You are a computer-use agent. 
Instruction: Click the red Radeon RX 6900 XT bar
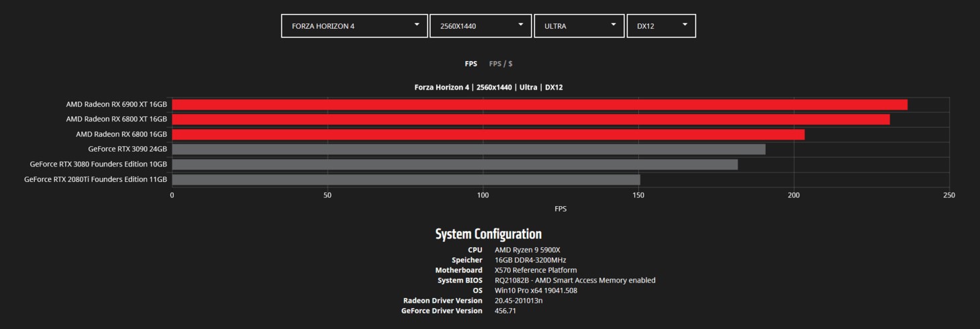[540, 105]
